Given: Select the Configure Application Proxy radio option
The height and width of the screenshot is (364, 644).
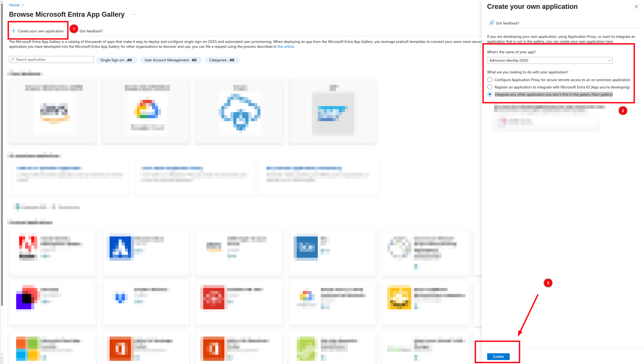Looking at the screenshot, I should [490, 80].
